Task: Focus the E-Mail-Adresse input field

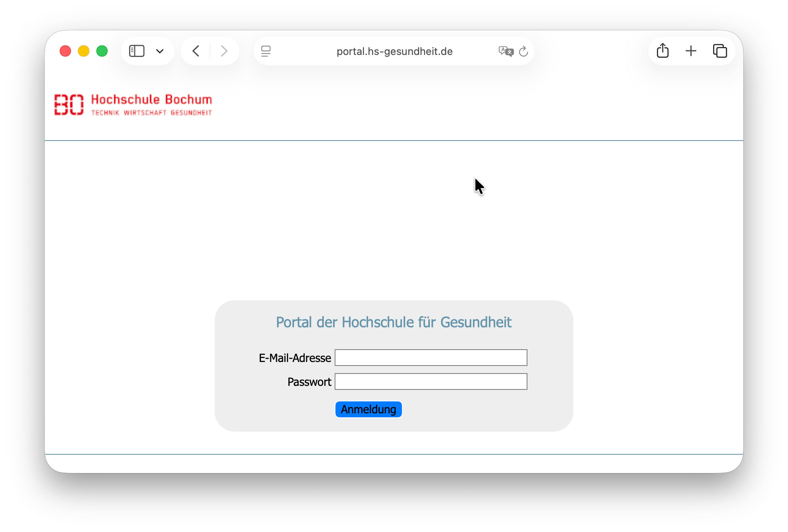Action: [431, 358]
